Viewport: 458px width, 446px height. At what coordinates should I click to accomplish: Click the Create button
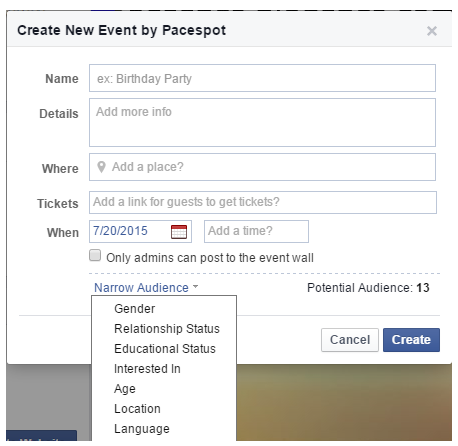coord(411,340)
